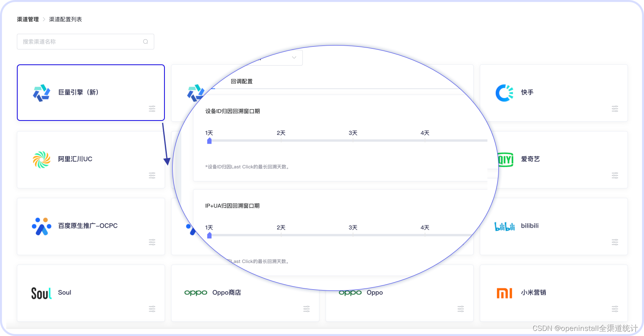
Task: Click the 百度原生推广 paw logo
Action: [x=42, y=226]
